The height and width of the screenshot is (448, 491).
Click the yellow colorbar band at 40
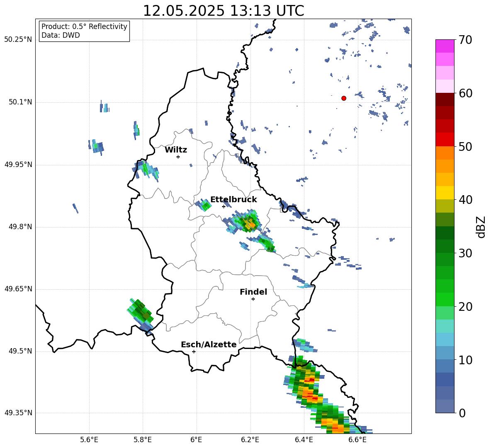click(x=445, y=192)
